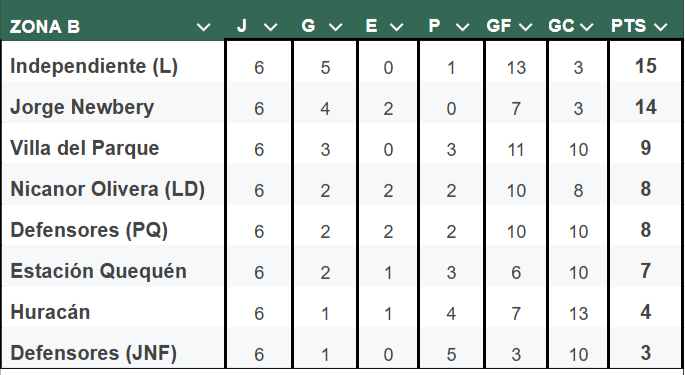
Task: Select the PTS header text
Action: [629, 26]
